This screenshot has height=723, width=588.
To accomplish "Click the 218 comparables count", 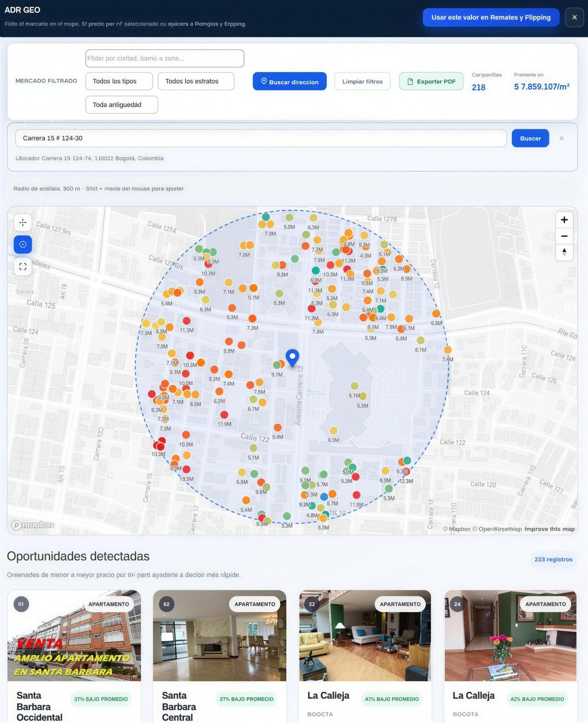I will point(478,87).
